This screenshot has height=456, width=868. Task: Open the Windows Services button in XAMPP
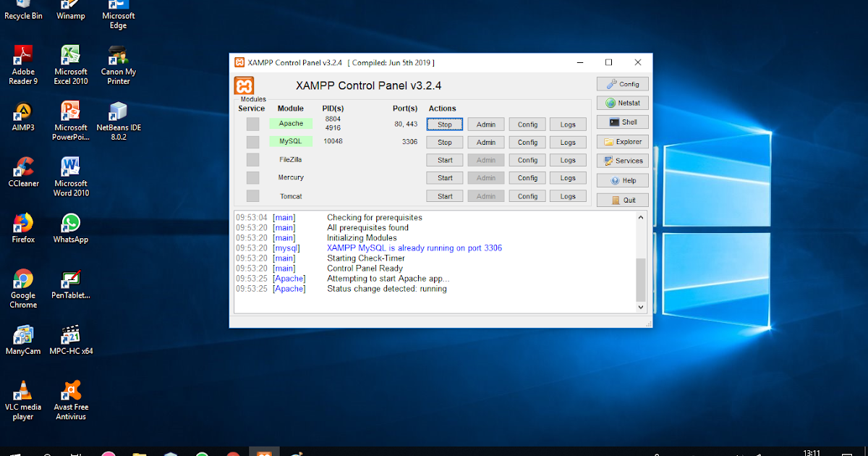coord(623,161)
